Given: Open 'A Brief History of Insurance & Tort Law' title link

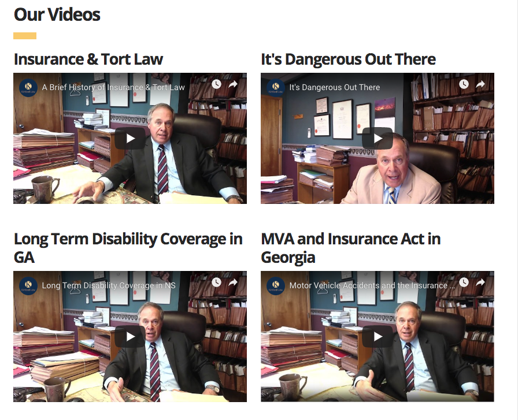Looking at the screenshot, I should (113, 87).
